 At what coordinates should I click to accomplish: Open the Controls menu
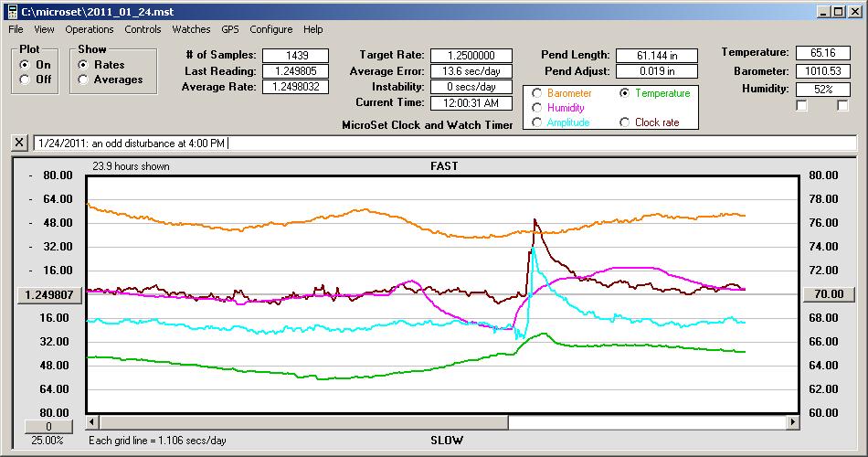143,29
